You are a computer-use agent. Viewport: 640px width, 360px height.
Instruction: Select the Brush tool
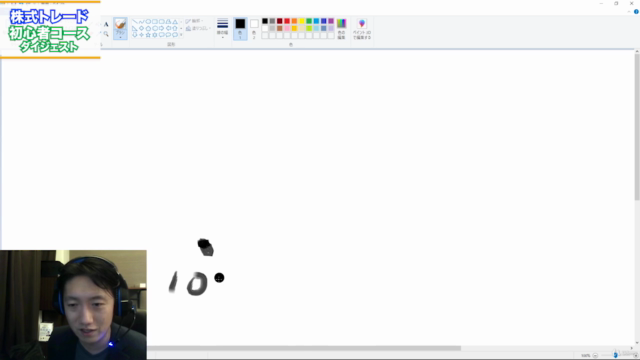click(x=120, y=25)
